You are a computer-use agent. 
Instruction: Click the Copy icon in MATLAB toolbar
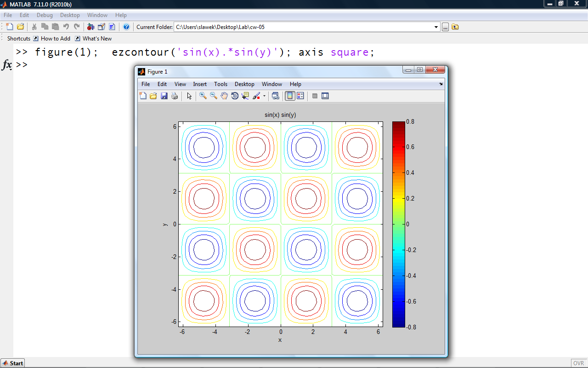coord(45,27)
